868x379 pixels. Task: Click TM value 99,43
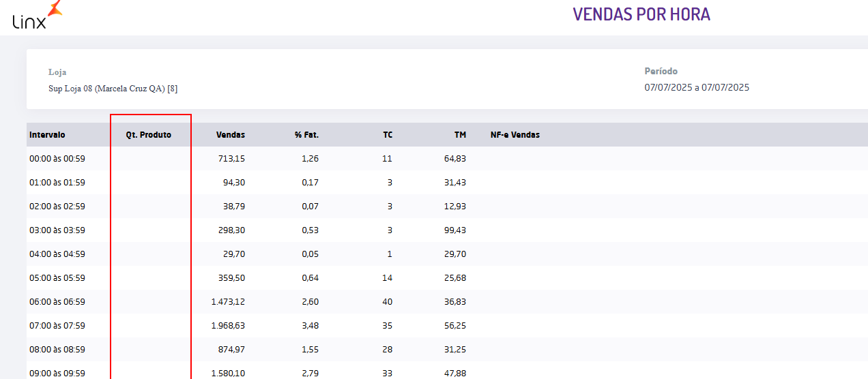pos(455,230)
